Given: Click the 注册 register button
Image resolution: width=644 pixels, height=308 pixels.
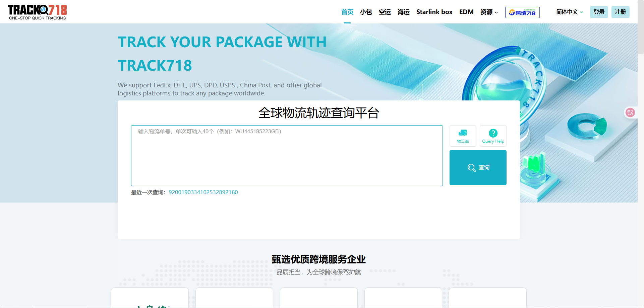Looking at the screenshot, I should click(x=620, y=12).
